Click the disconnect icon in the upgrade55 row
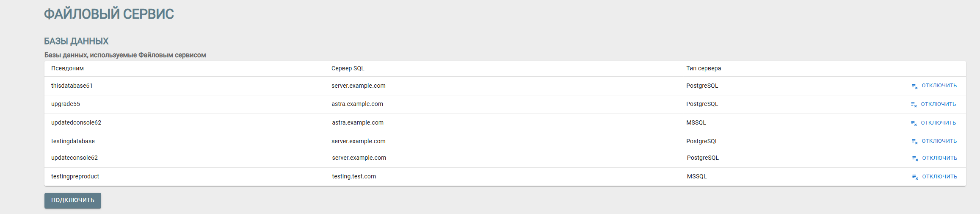The image size is (980, 214). pyautogui.click(x=914, y=105)
